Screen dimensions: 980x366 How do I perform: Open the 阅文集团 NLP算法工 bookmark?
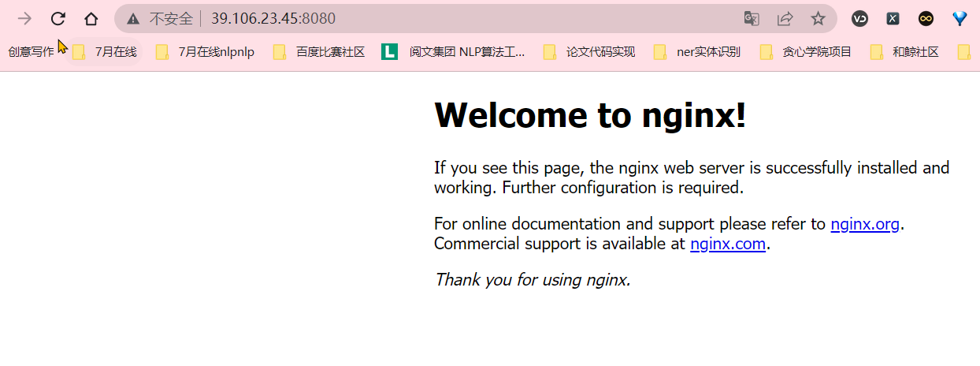(454, 52)
